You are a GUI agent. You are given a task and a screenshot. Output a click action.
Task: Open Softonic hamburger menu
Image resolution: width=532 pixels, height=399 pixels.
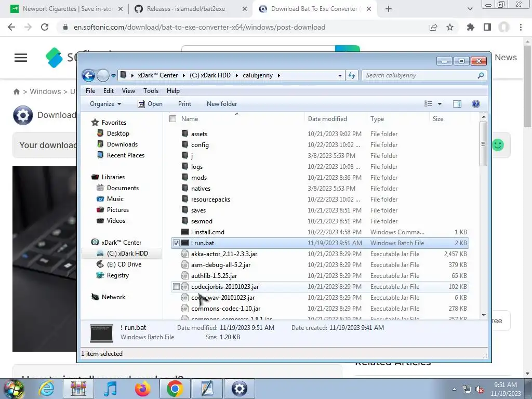[21, 58]
